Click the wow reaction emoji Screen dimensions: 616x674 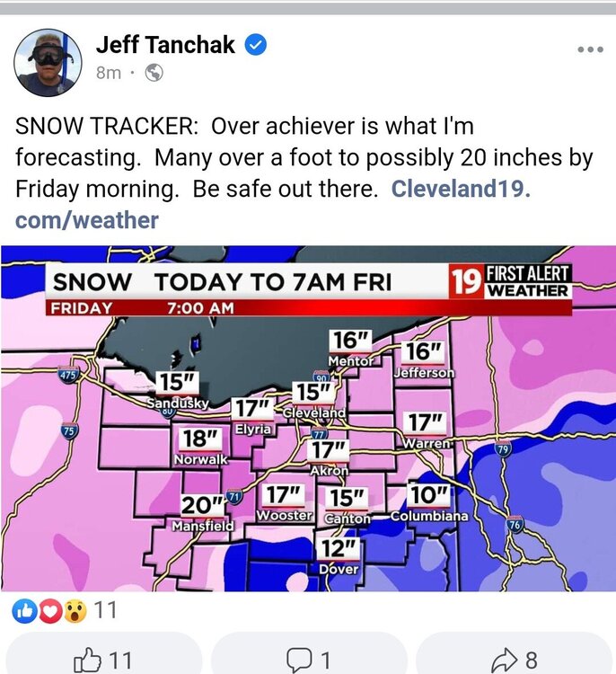[x=75, y=611]
